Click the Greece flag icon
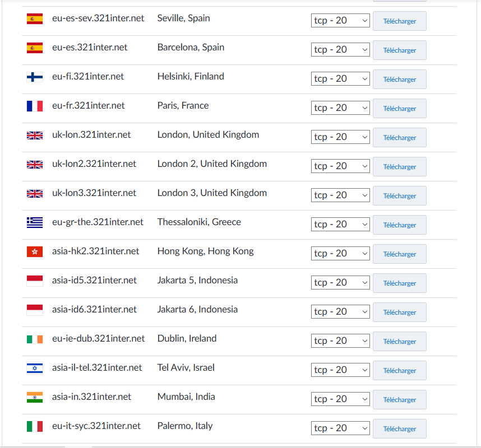The image size is (481, 448). pyautogui.click(x=35, y=223)
